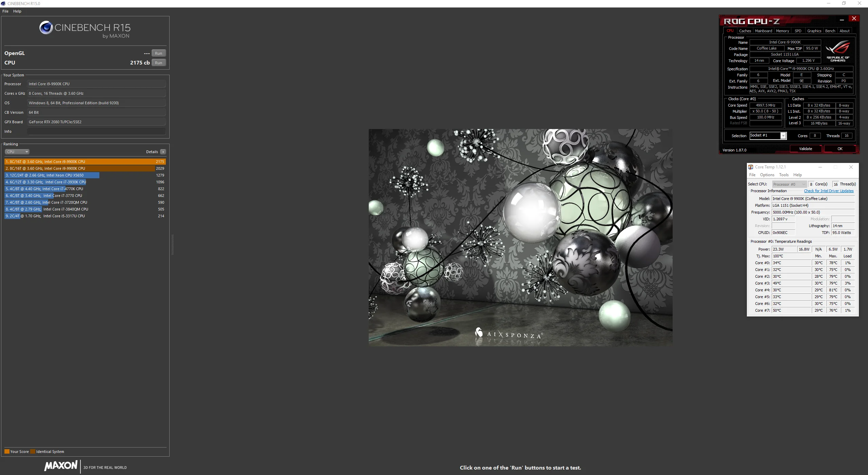Expand the Socket #1 selection dropdown
The image size is (868, 475).
click(x=783, y=136)
